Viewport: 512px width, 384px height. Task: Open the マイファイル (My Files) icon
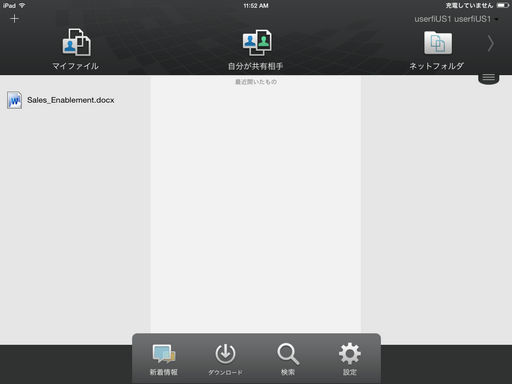click(x=76, y=42)
